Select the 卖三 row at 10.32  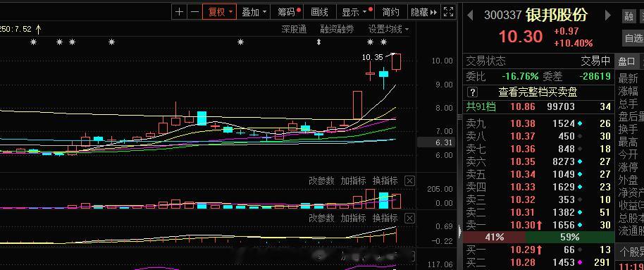[538, 200]
